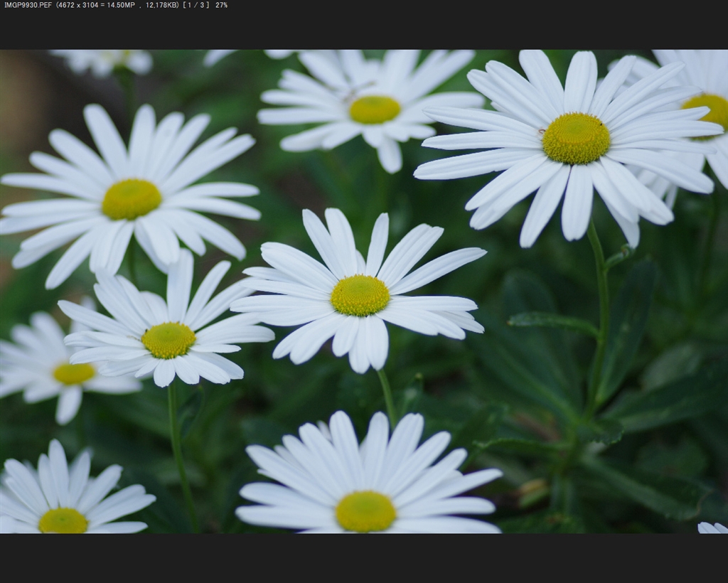Click the blurred small daisy in the top-left corner

tap(107, 60)
